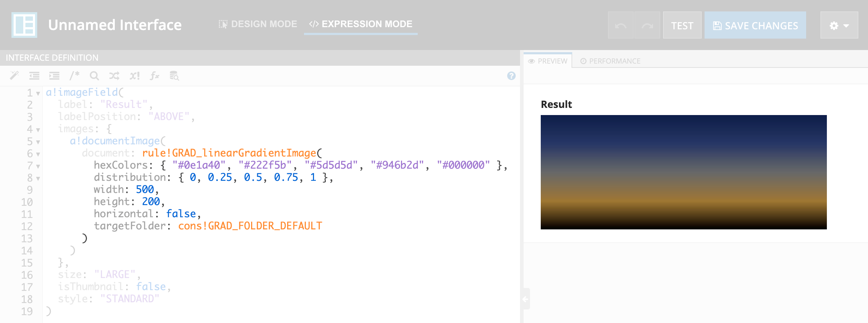Click line number 19 in the gutter
Screen dimensions: 868x323
point(27,312)
